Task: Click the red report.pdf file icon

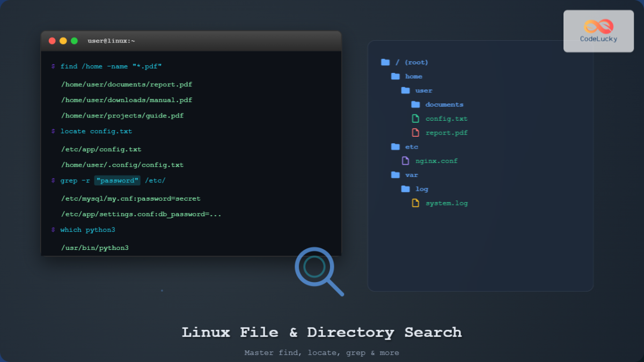Action: pos(415,132)
